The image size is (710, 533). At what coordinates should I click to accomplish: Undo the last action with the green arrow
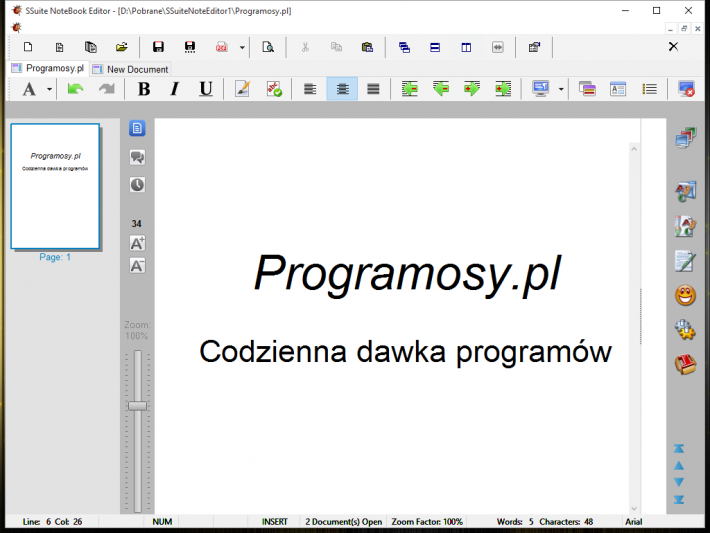tap(75, 89)
